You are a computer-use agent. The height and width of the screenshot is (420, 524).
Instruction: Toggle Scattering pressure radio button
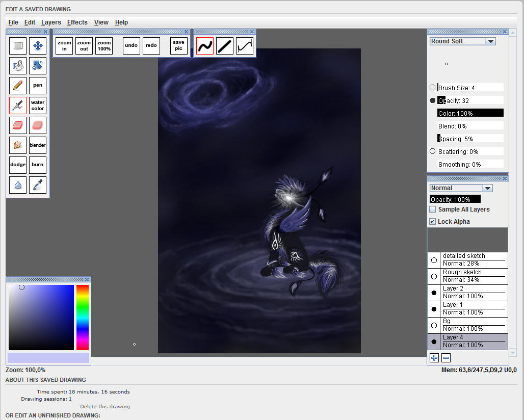pyautogui.click(x=433, y=151)
